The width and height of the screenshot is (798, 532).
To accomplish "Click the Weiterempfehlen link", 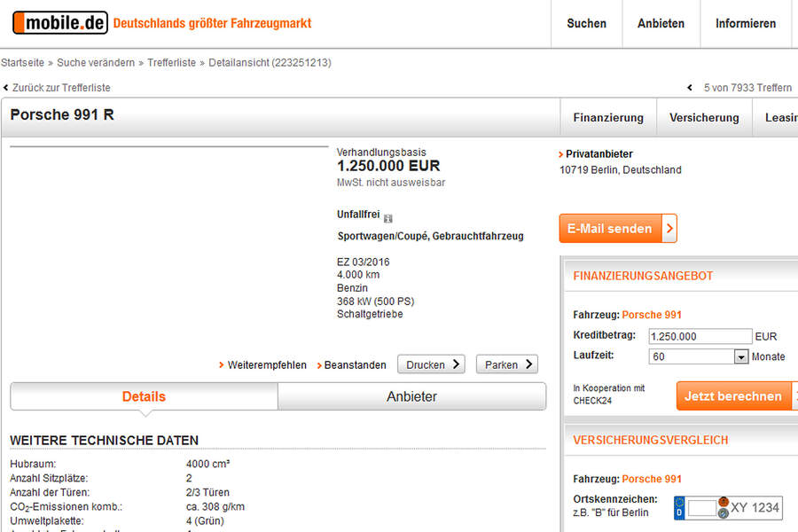I will tap(267, 365).
